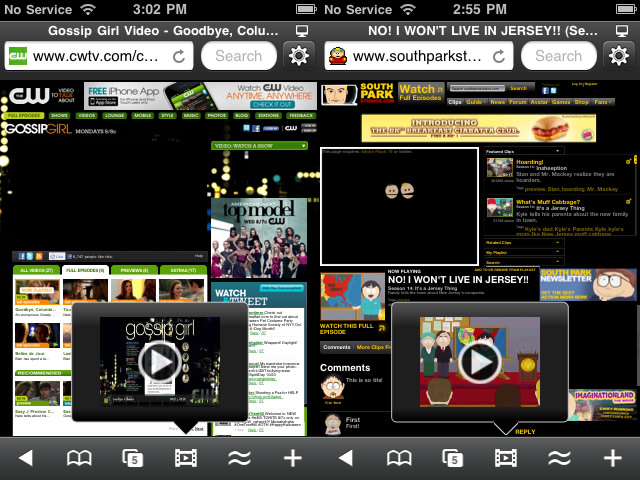Open the What's Muff Cabbage? clip
640x480 pixels.
coord(548,202)
